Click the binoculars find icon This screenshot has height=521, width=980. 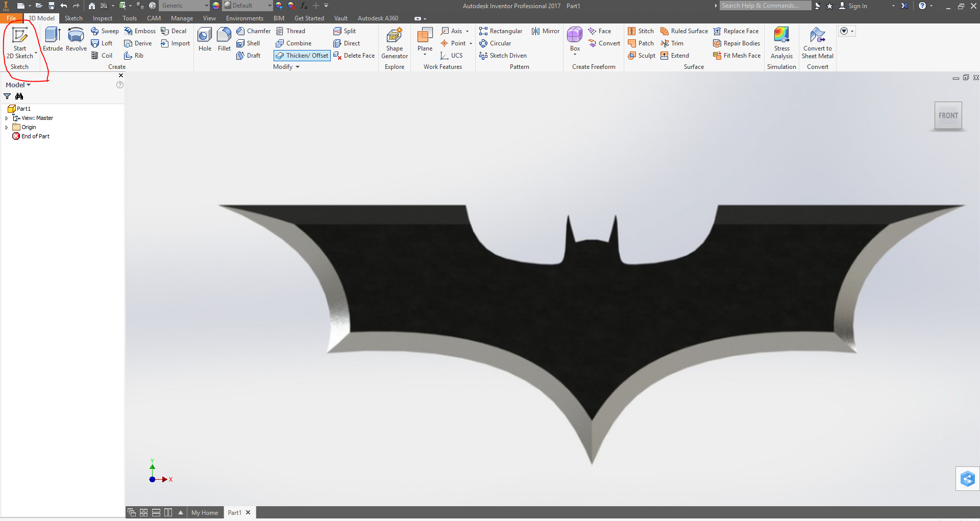click(x=19, y=96)
